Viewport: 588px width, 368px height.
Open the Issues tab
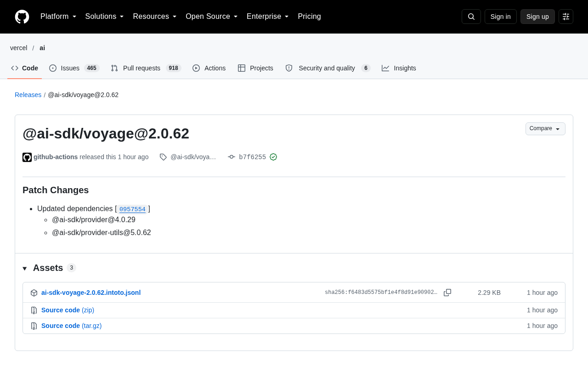coord(74,68)
